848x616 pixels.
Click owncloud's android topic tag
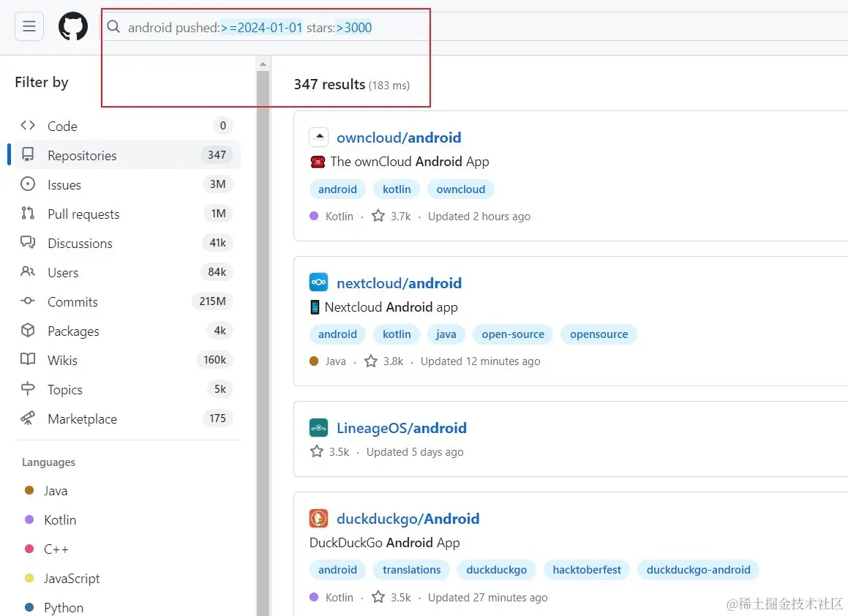[337, 189]
